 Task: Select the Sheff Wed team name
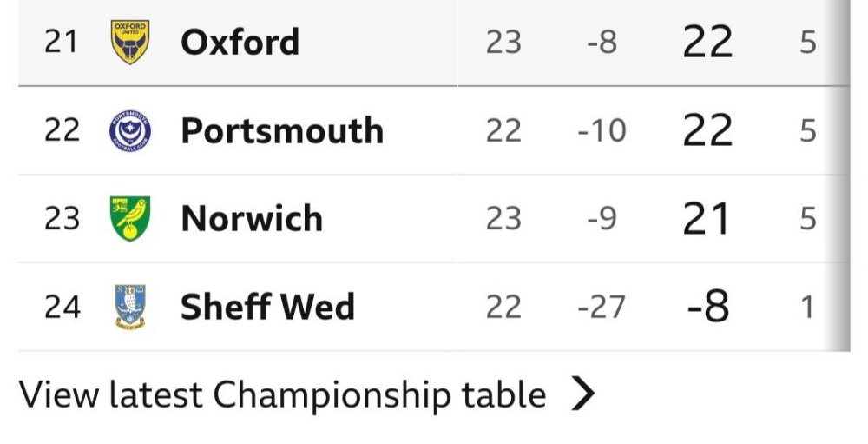pos(267,308)
